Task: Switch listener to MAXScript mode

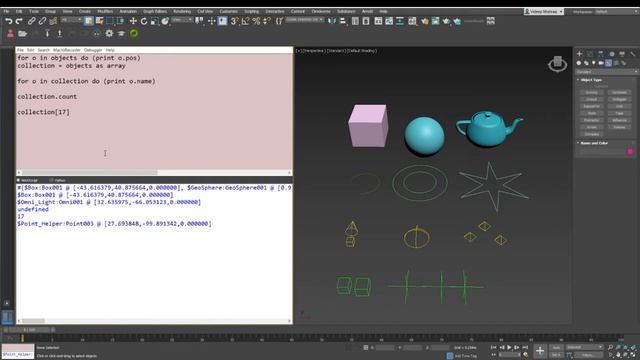Action: [27, 180]
